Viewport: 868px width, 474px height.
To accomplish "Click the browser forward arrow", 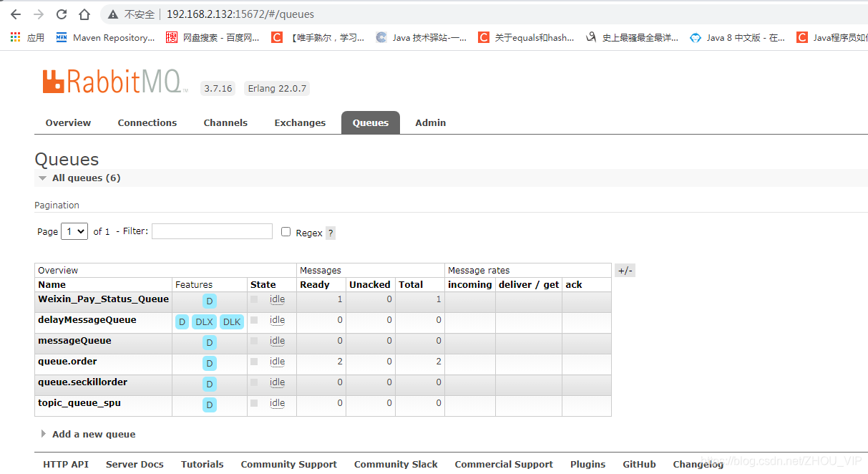I will (39, 14).
